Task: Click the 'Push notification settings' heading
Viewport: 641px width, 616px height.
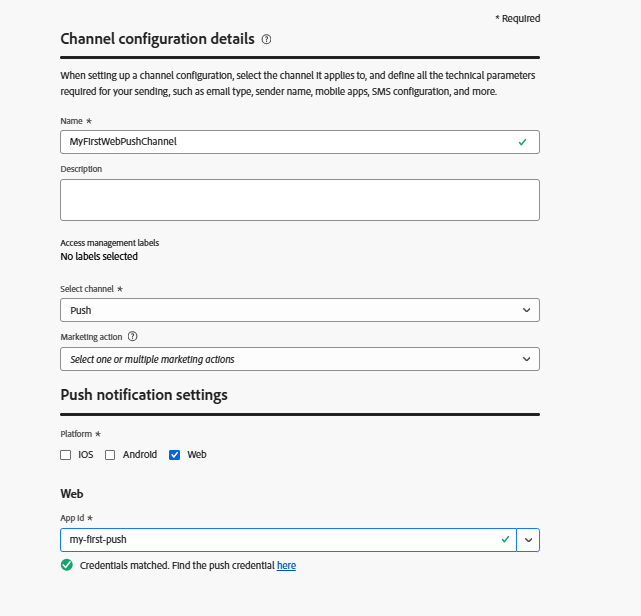Action: point(144,395)
